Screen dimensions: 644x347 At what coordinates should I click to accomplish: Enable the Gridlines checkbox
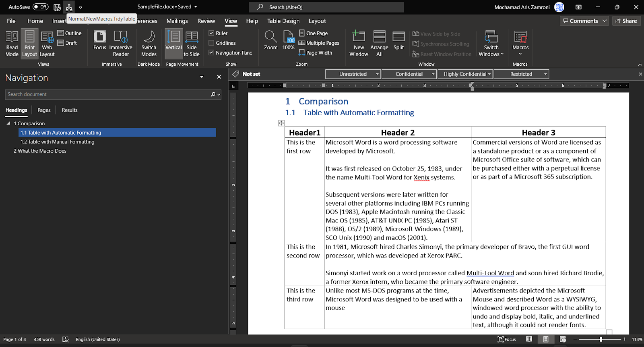click(x=211, y=43)
